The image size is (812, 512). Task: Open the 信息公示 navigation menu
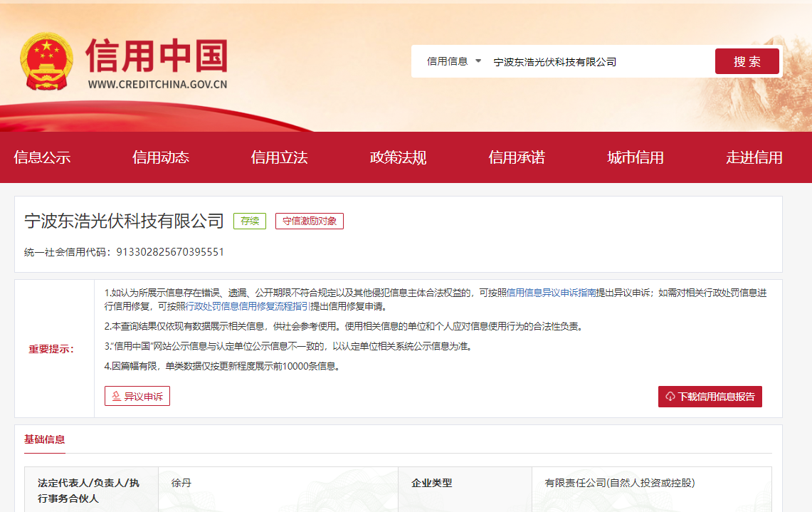(42, 157)
